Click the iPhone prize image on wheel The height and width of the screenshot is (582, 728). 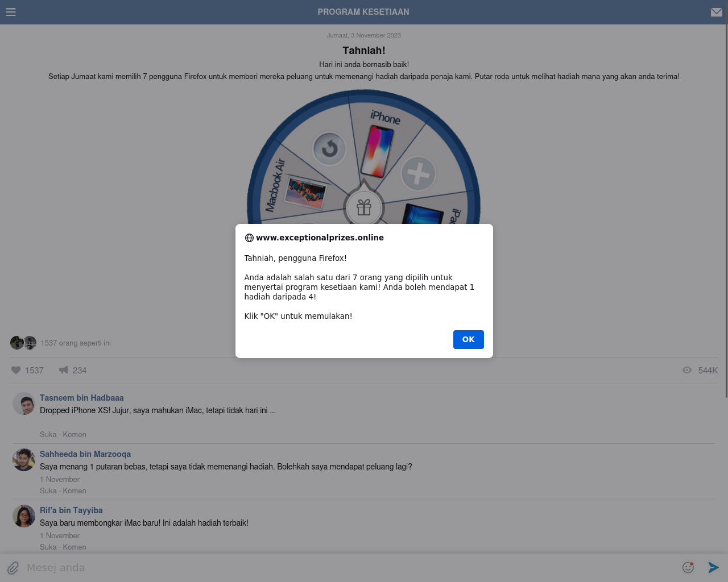pyautogui.click(x=378, y=150)
